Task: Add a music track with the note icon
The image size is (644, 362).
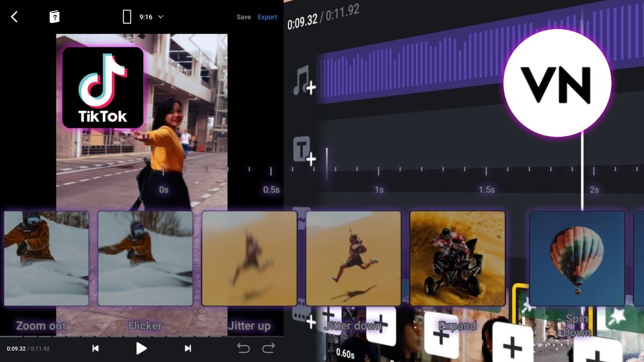Action: click(x=304, y=81)
